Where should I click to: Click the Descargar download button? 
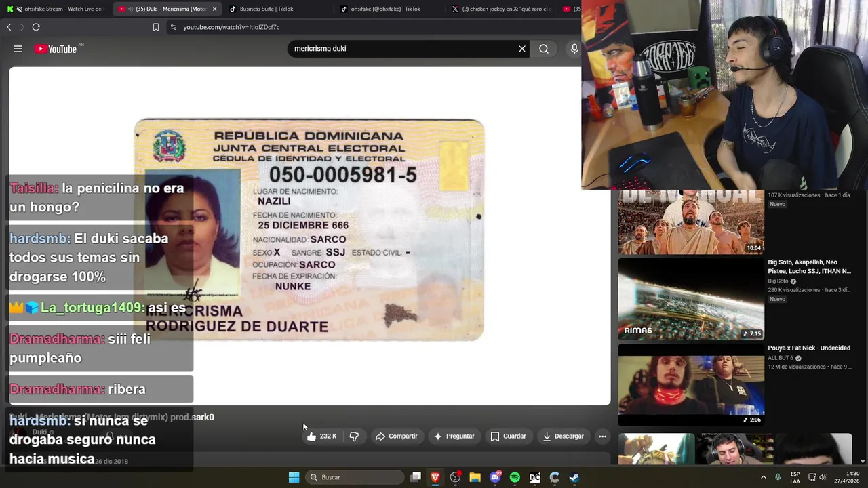[x=563, y=436]
